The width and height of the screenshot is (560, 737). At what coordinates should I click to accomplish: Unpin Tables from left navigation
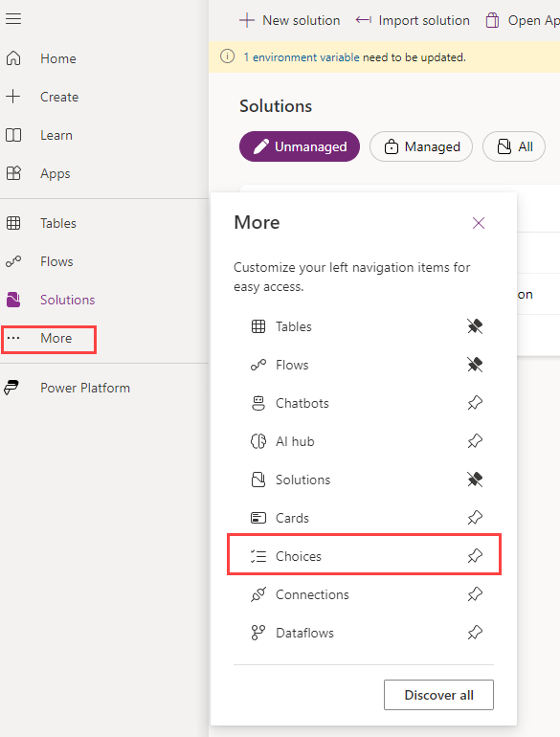click(x=475, y=326)
